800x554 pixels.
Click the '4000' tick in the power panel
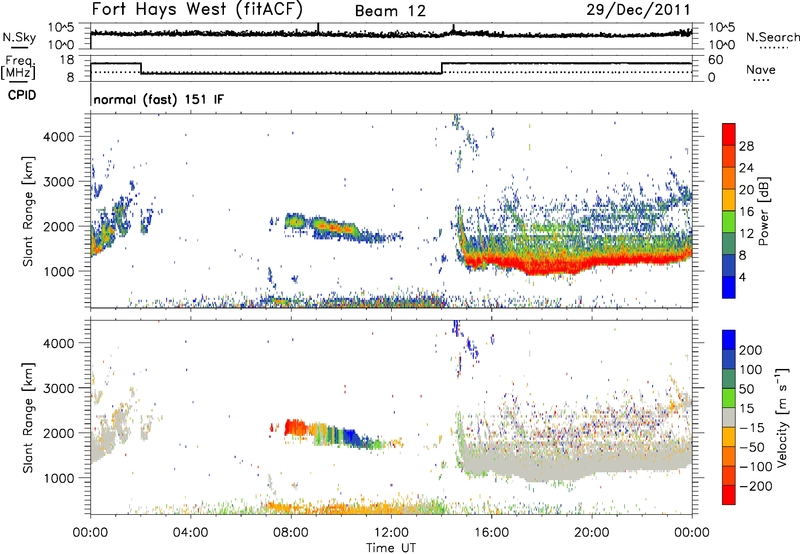[59, 137]
